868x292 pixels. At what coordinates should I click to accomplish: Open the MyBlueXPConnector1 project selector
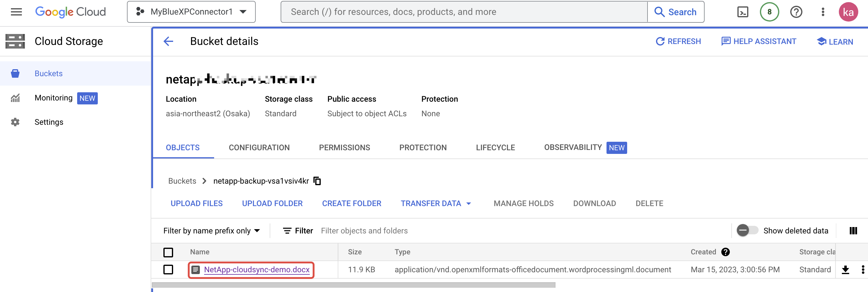pyautogui.click(x=191, y=12)
